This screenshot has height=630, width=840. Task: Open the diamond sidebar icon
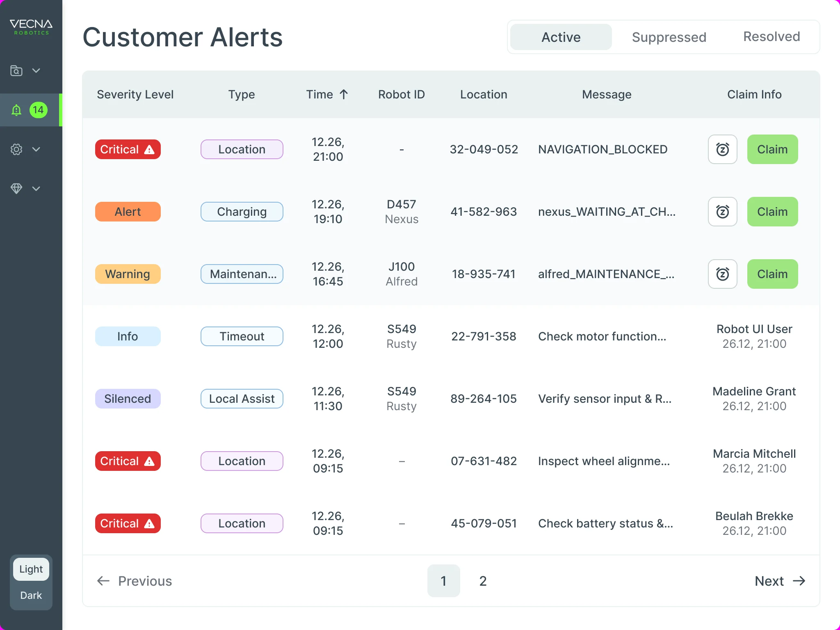pos(16,189)
